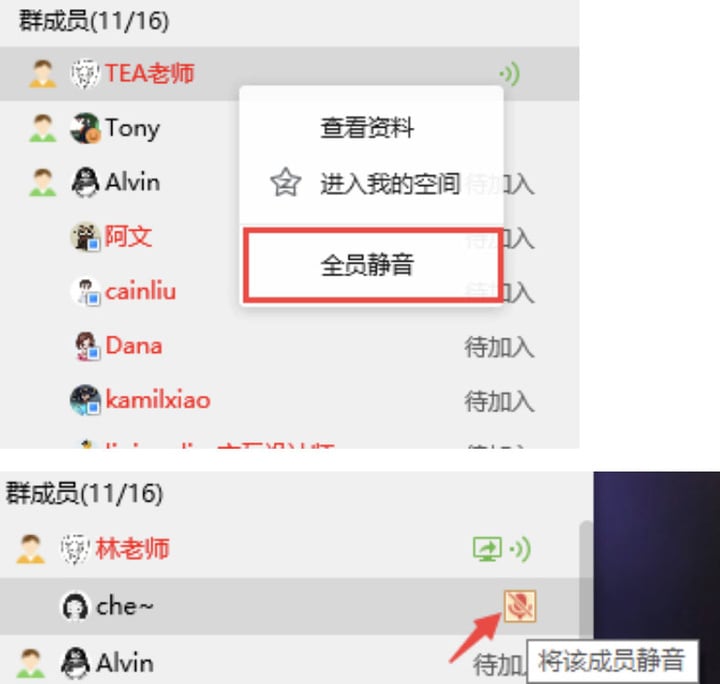Viewport: 720px width, 684px height.
Task: Click Tony's penguin avatar
Action: 85,128
